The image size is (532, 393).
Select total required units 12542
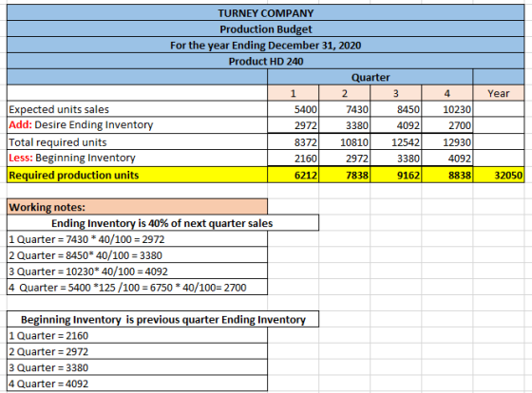click(x=395, y=141)
